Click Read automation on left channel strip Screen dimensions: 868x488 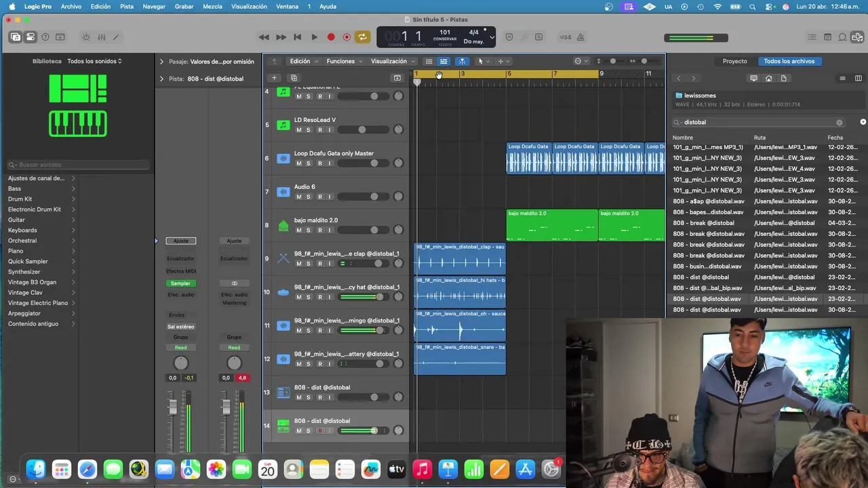[x=180, y=348]
